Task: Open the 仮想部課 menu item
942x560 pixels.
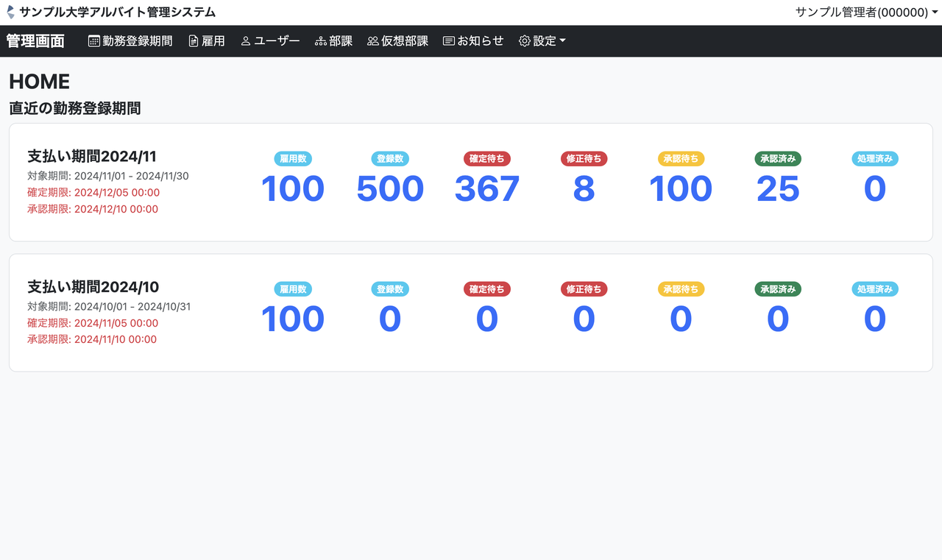Action: coord(398,41)
